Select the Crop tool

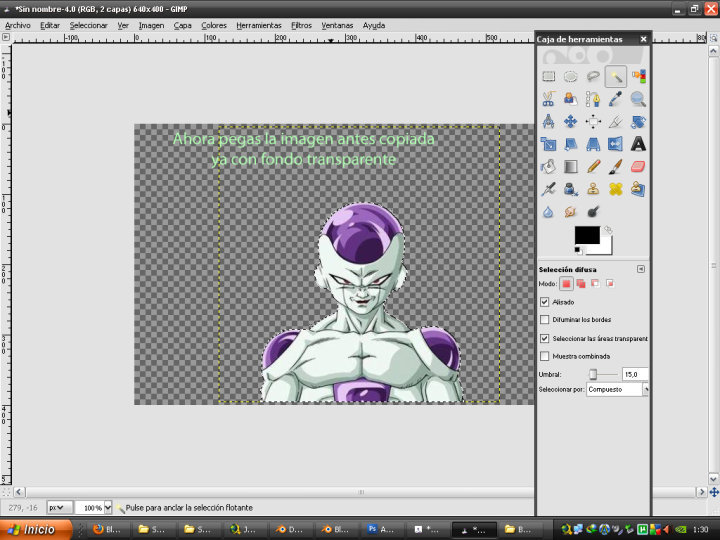[x=616, y=121]
